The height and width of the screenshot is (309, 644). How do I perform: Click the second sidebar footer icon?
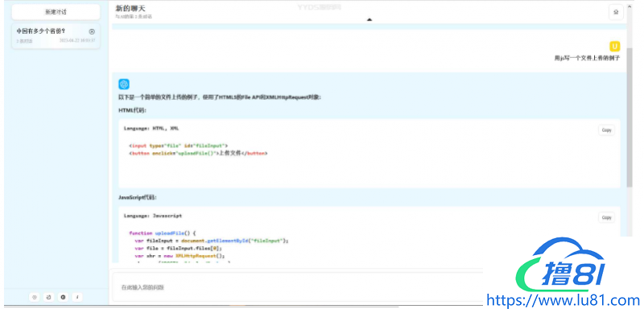49,297
